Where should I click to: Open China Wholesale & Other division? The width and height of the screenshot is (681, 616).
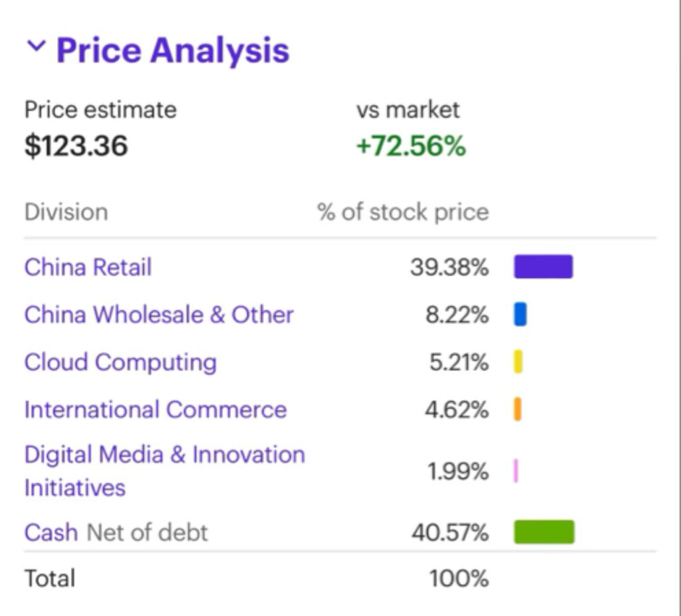pos(158,314)
